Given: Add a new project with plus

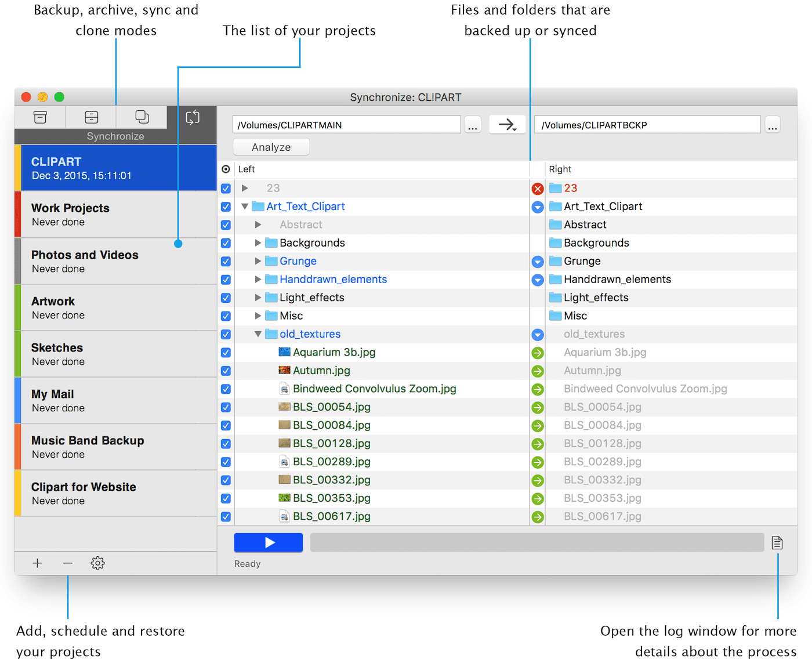Looking at the screenshot, I should [x=37, y=563].
